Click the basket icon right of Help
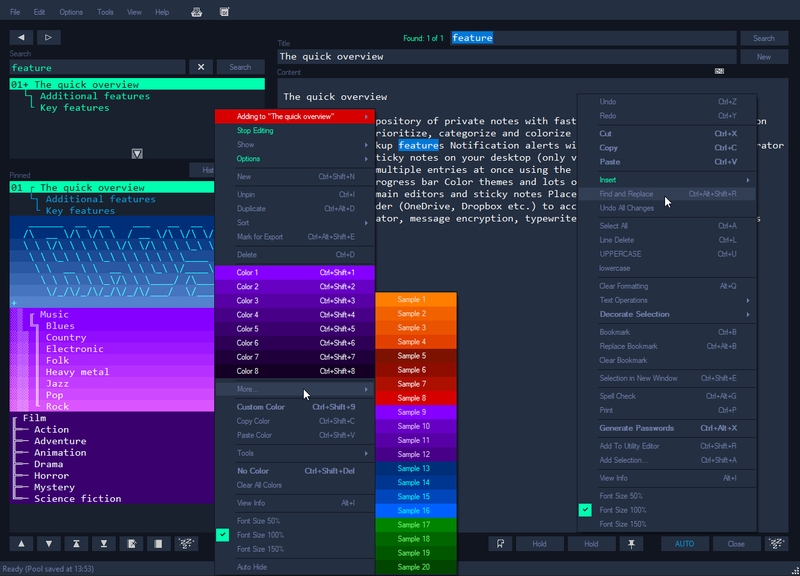The image size is (800, 576). pyautogui.click(x=196, y=12)
